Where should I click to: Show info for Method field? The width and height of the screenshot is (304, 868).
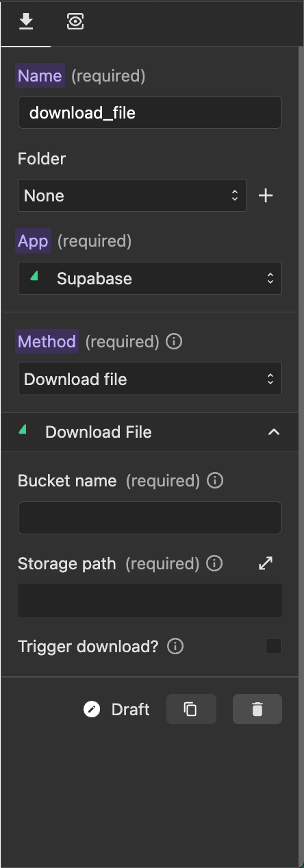tap(174, 341)
